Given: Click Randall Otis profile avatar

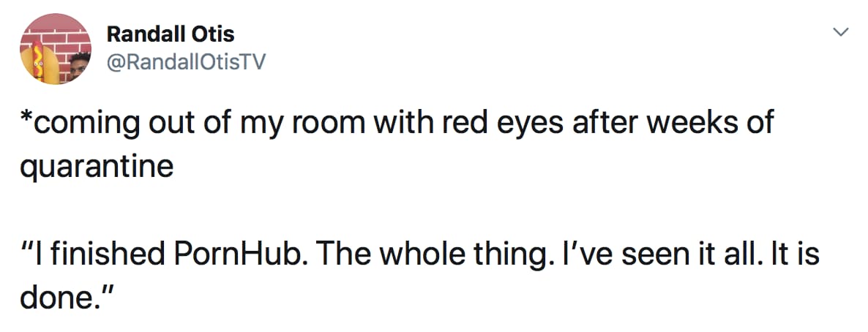Looking at the screenshot, I should [x=56, y=50].
